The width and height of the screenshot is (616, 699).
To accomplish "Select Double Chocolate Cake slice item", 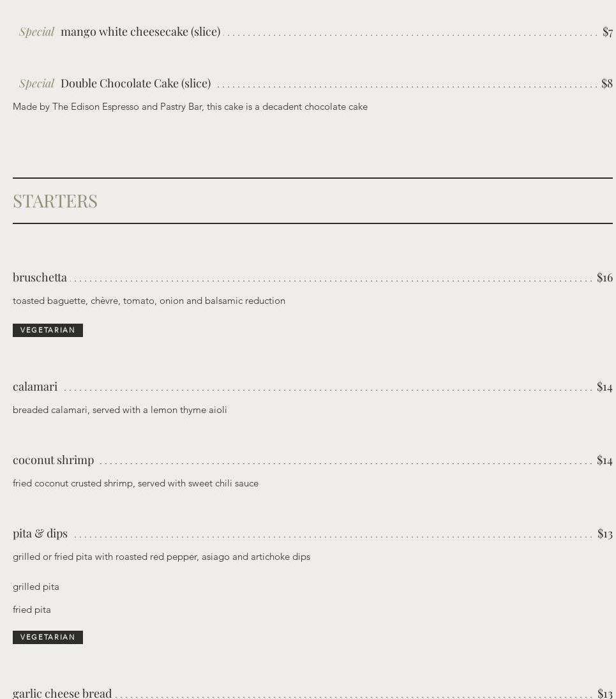I will (135, 83).
